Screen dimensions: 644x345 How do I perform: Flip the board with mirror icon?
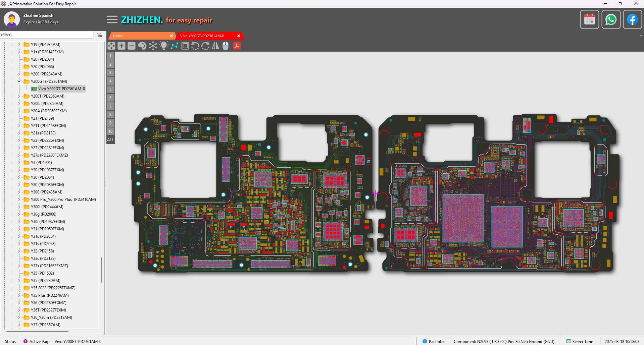point(215,46)
